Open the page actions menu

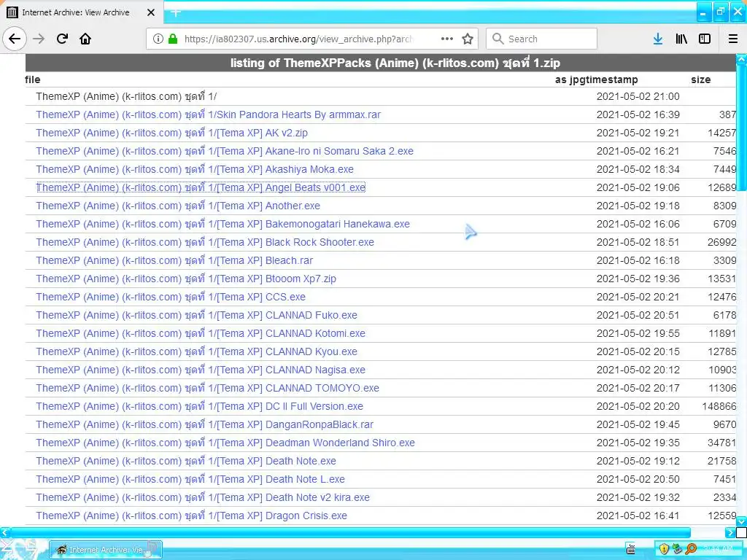click(x=447, y=39)
